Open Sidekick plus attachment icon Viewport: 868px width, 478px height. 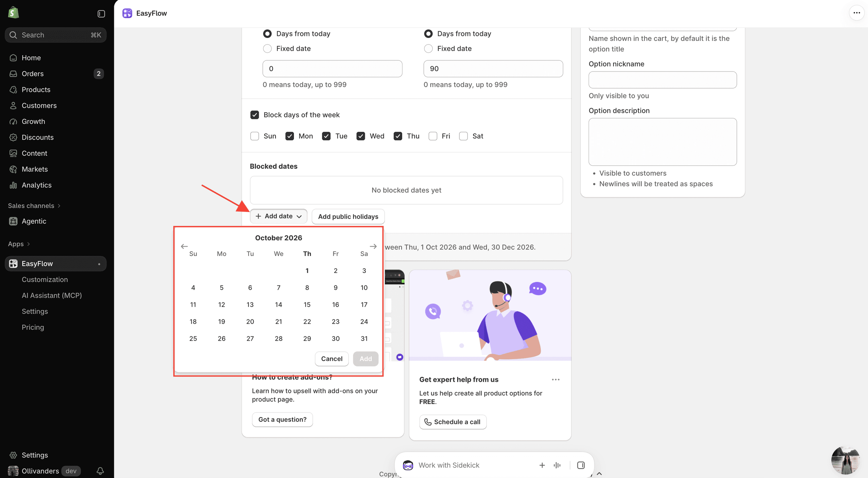542,465
